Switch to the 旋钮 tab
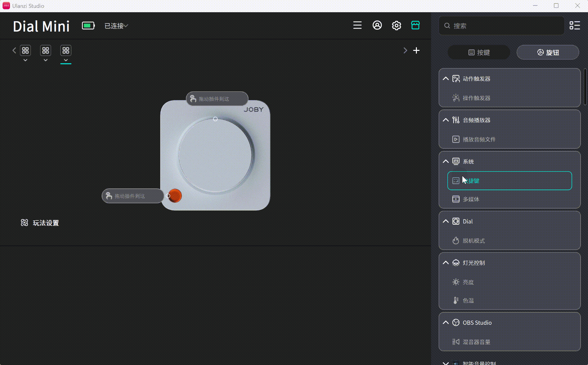 click(x=548, y=52)
